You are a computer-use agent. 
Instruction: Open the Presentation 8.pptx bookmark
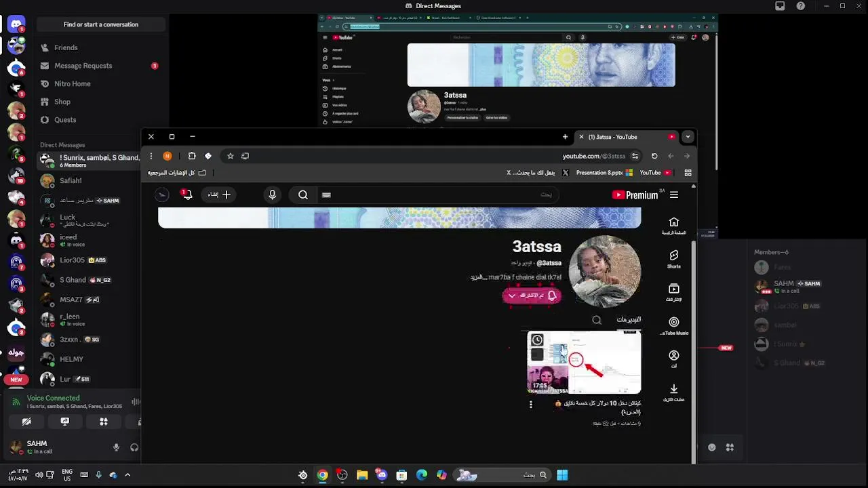604,173
